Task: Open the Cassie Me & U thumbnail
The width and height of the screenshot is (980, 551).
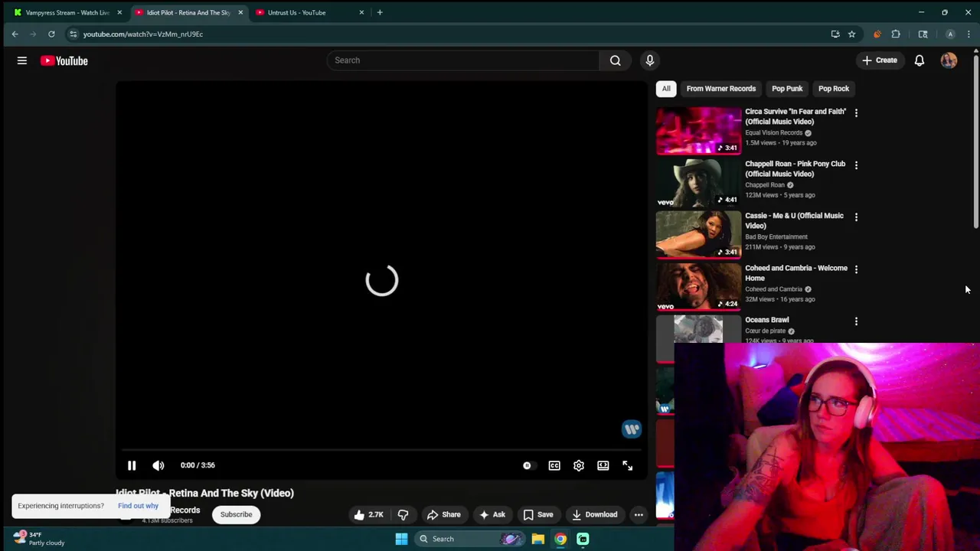Action: pos(698,234)
